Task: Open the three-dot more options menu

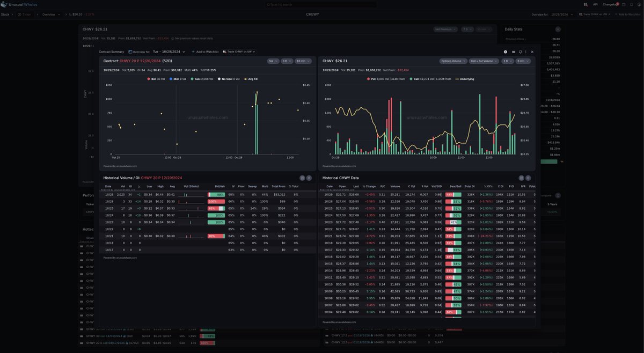Action: point(526,52)
